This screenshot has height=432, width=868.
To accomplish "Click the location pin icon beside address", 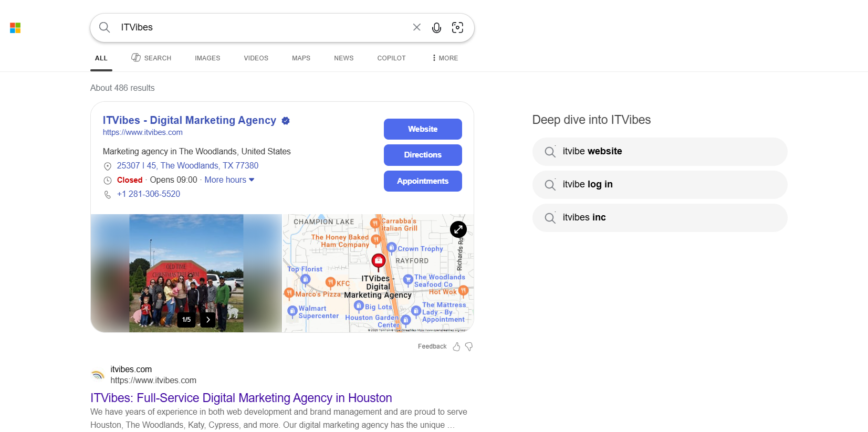I will pos(108,166).
